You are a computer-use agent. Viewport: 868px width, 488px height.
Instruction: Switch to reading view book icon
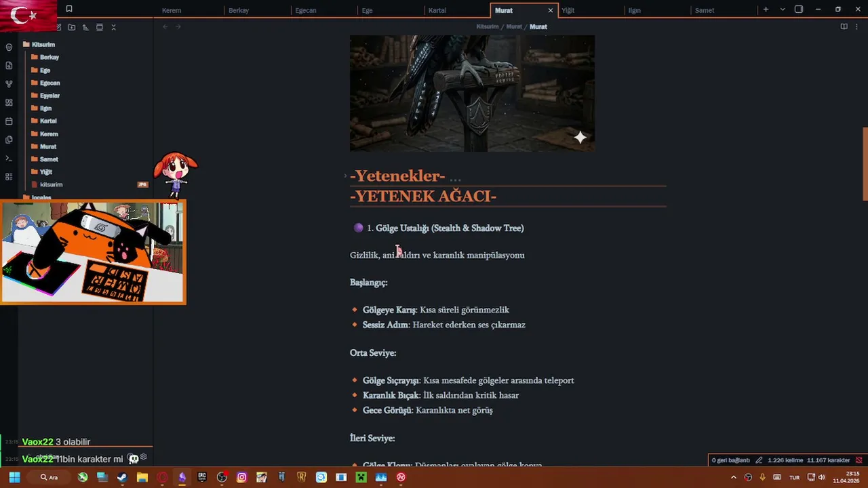(844, 26)
